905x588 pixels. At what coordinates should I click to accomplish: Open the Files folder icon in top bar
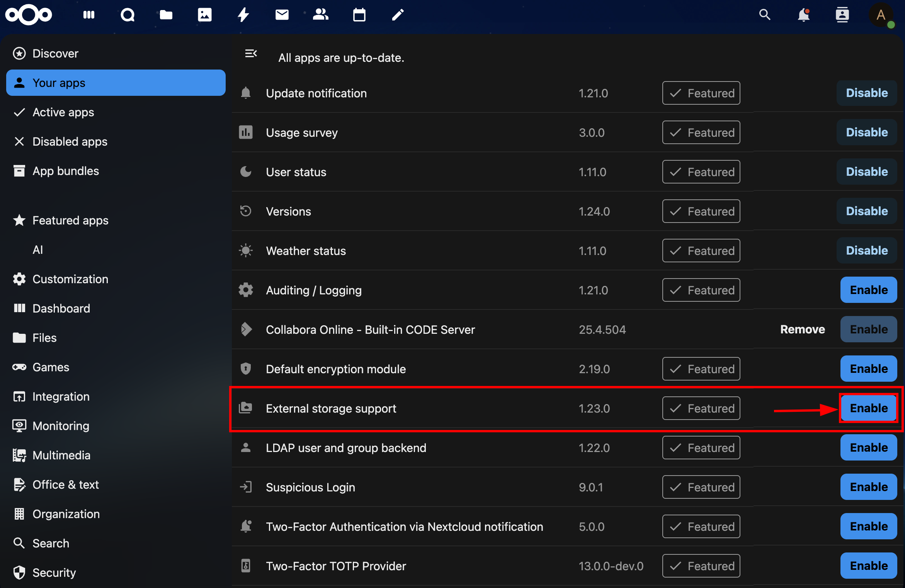click(166, 15)
